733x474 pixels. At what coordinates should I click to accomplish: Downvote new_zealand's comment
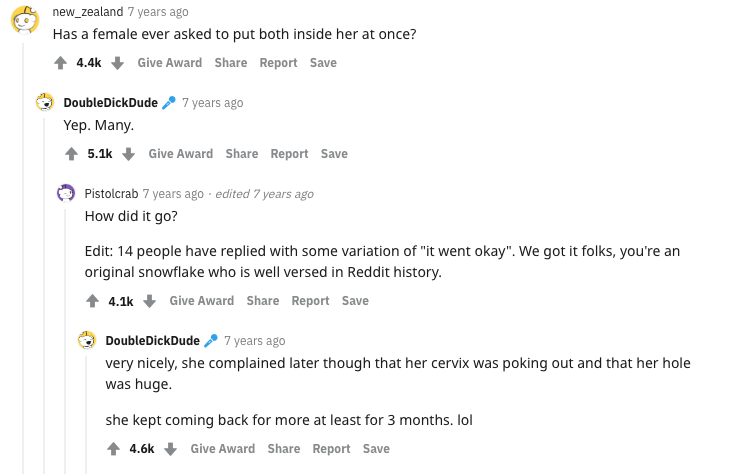[x=118, y=63]
